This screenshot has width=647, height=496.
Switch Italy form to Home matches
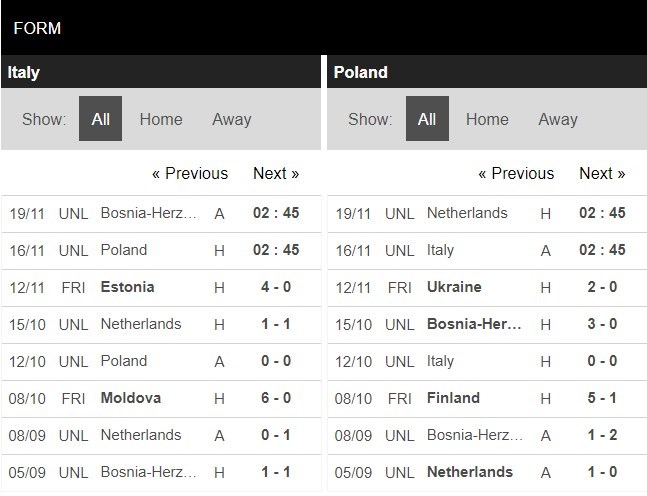tap(161, 119)
